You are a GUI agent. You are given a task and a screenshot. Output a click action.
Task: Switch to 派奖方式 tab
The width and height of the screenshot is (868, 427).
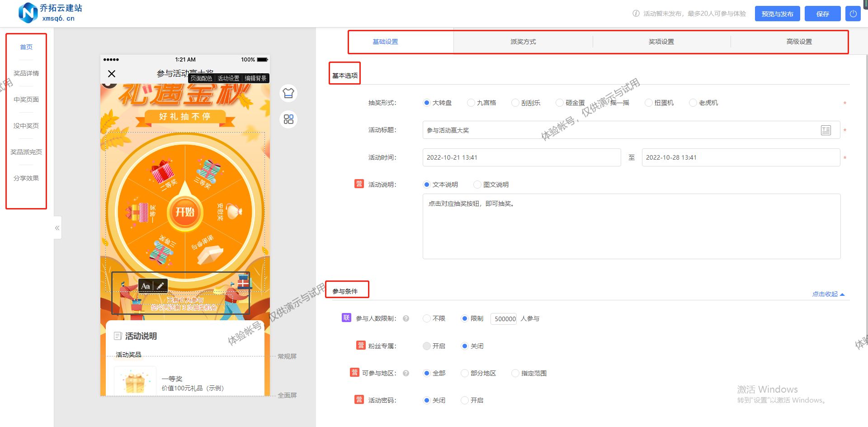[523, 41]
